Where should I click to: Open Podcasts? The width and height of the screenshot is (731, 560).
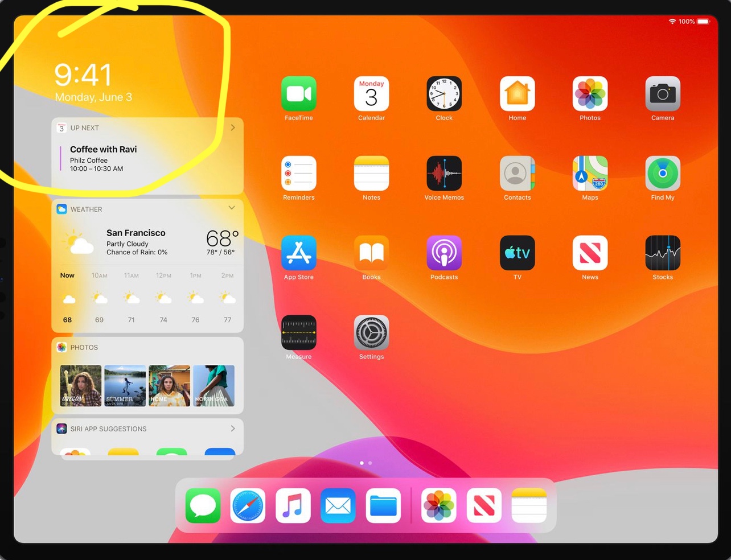click(444, 253)
